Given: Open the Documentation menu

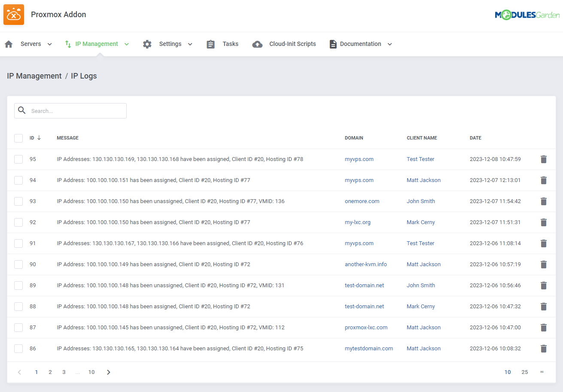Looking at the screenshot, I should point(360,44).
